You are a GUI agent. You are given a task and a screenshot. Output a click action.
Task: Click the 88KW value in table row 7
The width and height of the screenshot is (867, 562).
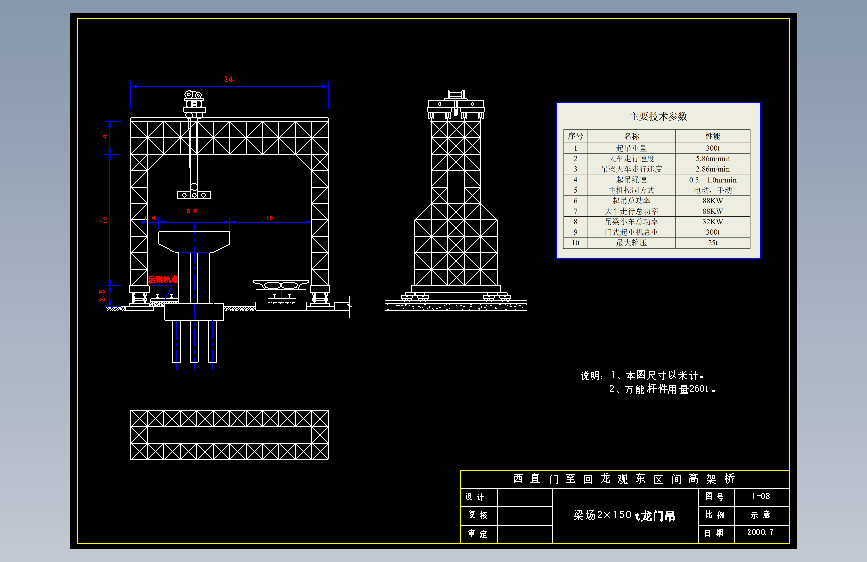coord(713,211)
